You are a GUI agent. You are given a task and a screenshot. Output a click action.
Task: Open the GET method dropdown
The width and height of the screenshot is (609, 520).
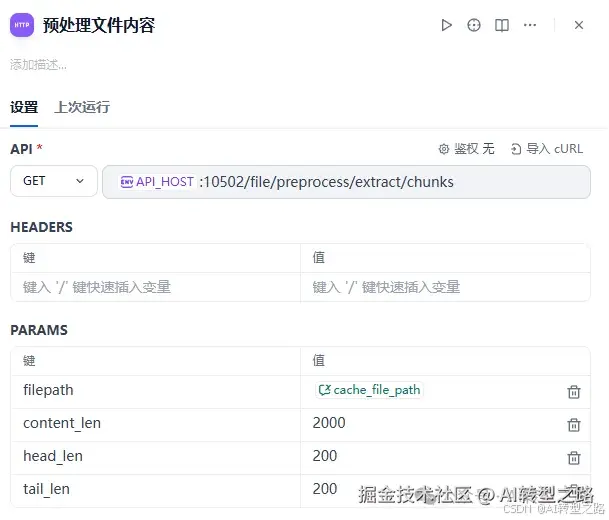[x=54, y=181]
